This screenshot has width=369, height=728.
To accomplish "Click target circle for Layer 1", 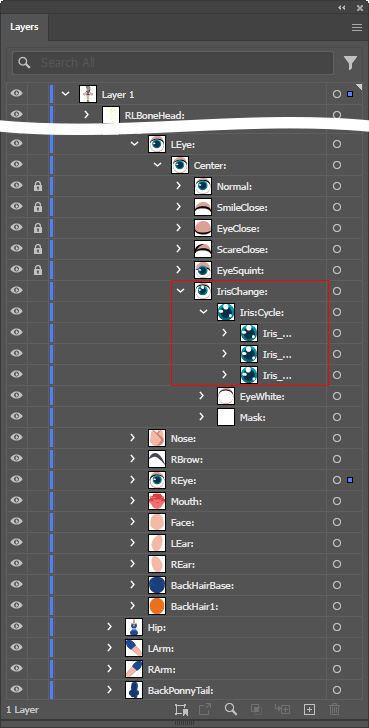I will pos(337,94).
